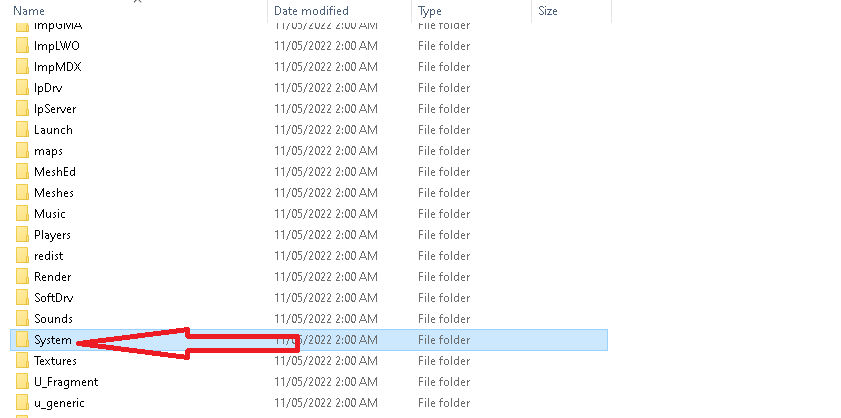Select the u_generic folder name
Viewport: 841px width, 418px height.
tap(59, 403)
